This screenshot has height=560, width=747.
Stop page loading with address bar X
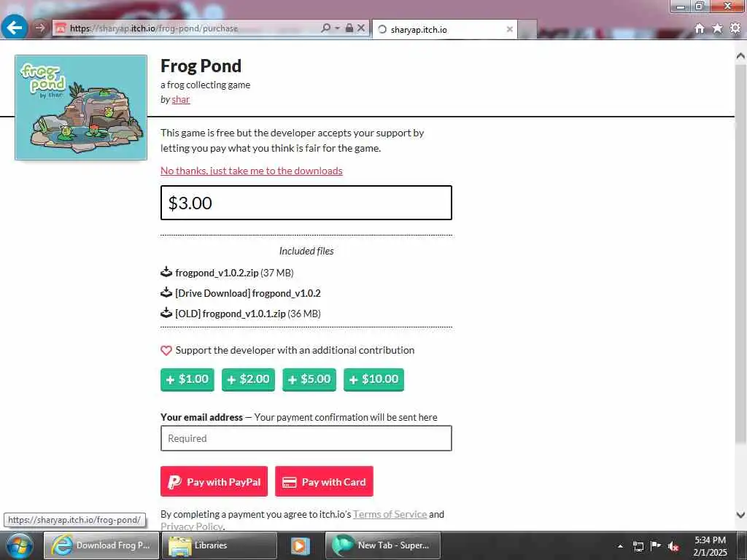(x=361, y=28)
